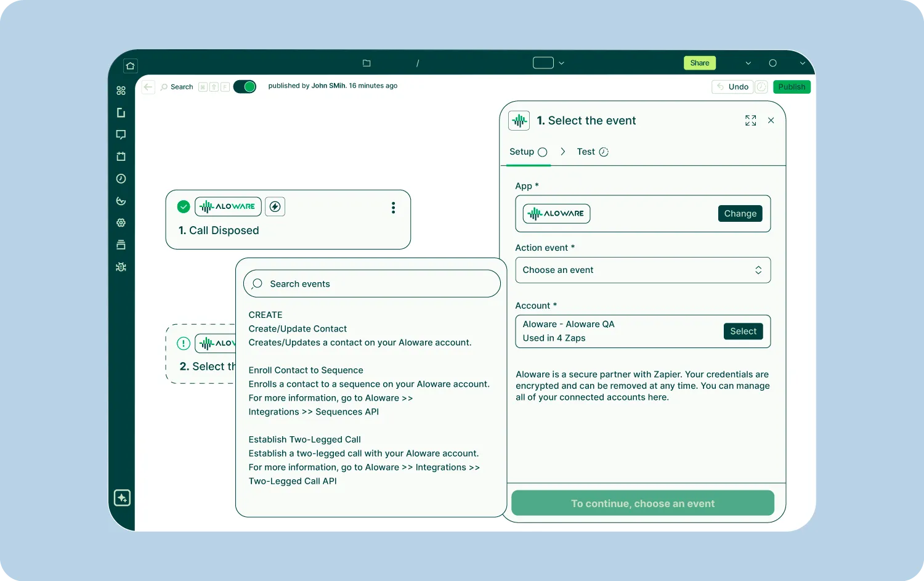Click the AI sparkle icon at sidebar bottom
Screen dimensions: 924x581
coord(122,498)
